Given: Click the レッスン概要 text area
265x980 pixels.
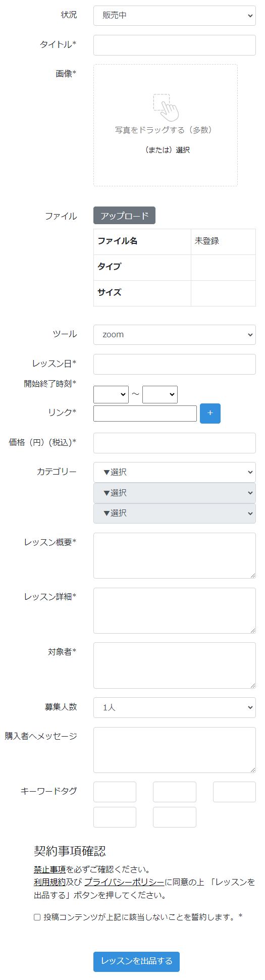Looking at the screenshot, I should tap(175, 555).
